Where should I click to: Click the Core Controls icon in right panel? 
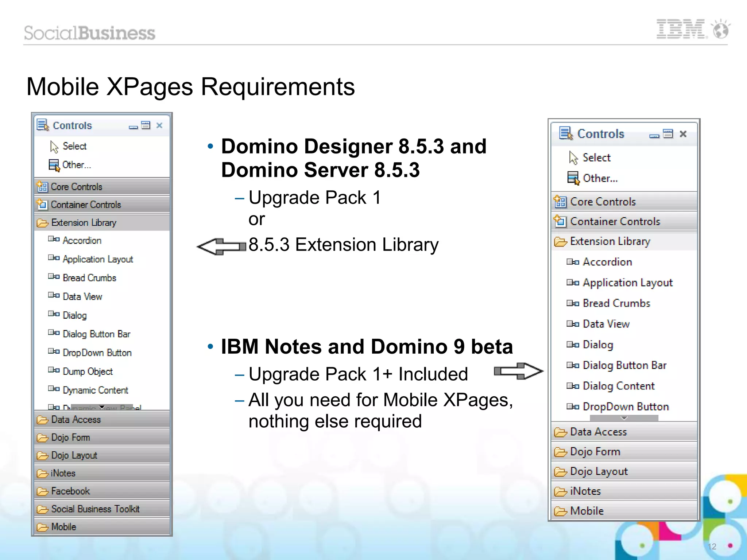[x=560, y=201]
